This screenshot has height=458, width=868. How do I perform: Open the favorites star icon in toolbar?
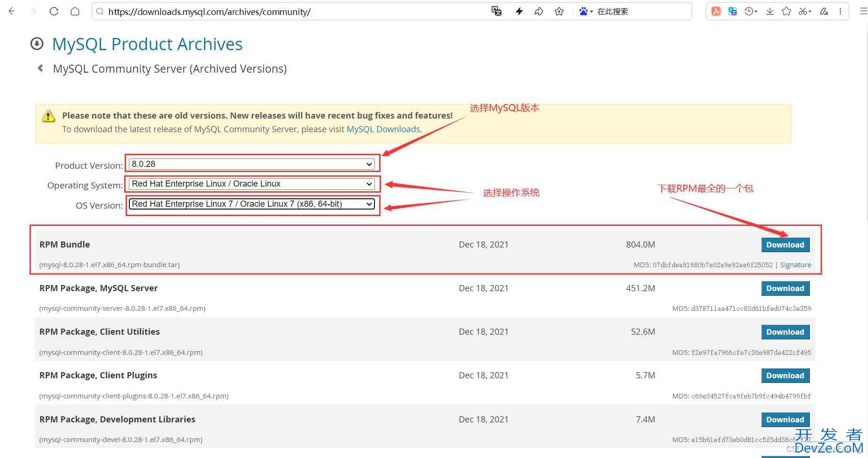coord(786,11)
